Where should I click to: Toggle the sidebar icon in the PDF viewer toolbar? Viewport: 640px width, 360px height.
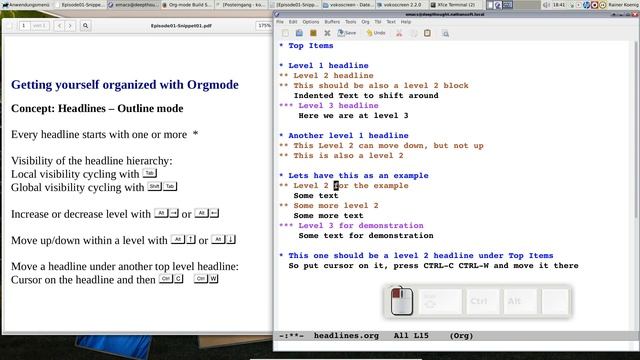click(9, 26)
